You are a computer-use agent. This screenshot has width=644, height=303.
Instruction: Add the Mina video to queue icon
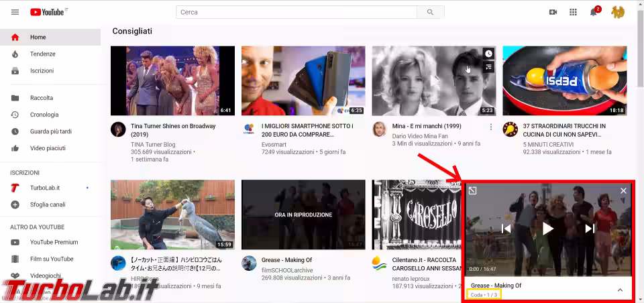pos(488,66)
